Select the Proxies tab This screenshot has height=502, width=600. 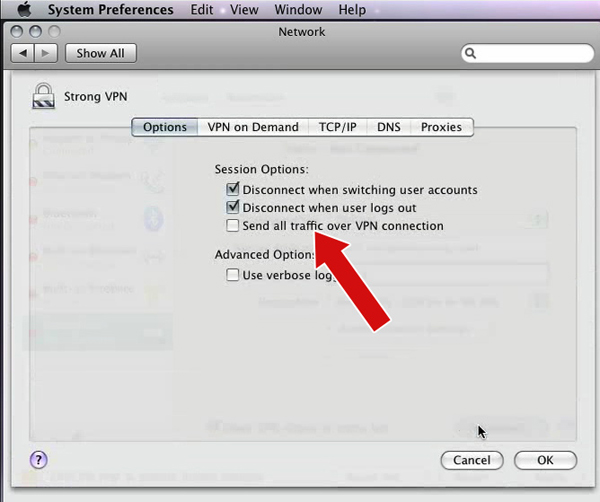[441, 127]
